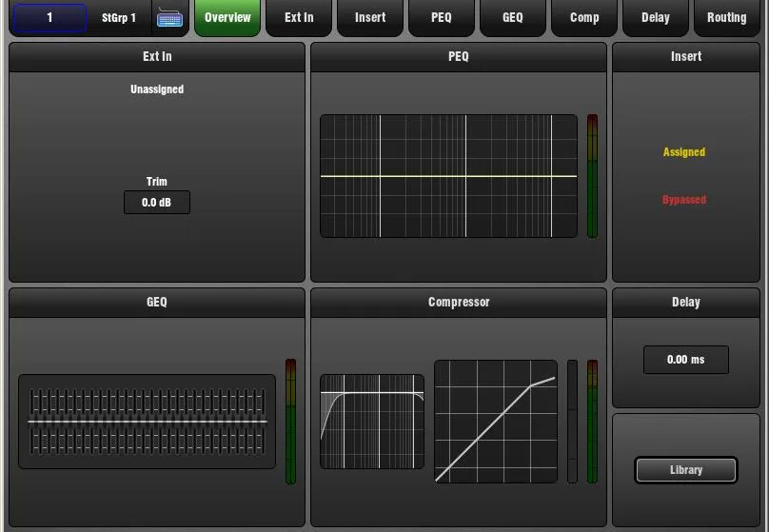The height and width of the screenshot is (532, 769).
Task: Click the compressor transfer curve graph
Action: [496, 422]
